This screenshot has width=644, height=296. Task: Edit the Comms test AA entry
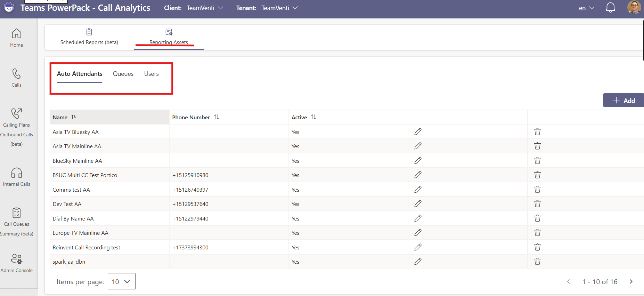coord(418,189)
